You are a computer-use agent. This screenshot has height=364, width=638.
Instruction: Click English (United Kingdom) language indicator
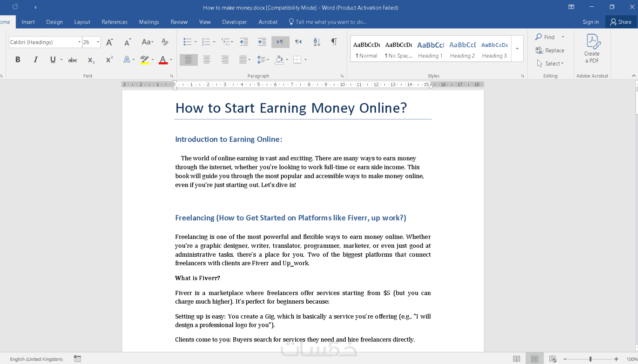click(x=36, y=359)
